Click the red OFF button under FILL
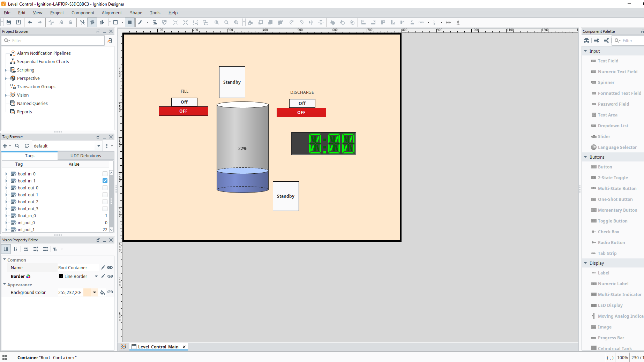 pyautogui.click(x=184, y=111)
